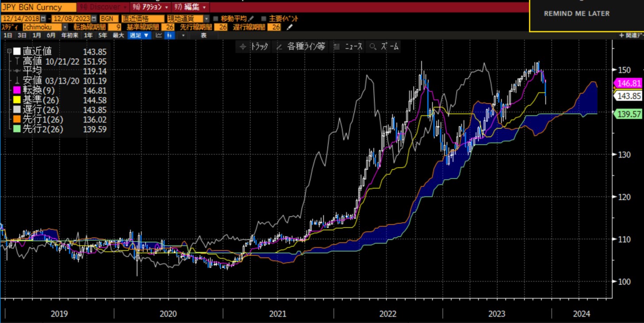644x323 pixels.
Task: Select the 1年 time range button
Action: pyautogui.click(x=88, y=35)
